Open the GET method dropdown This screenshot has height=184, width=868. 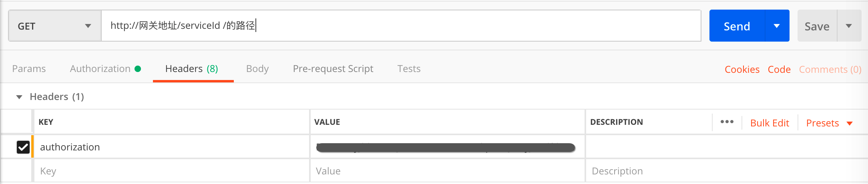(x=55, y=26)
